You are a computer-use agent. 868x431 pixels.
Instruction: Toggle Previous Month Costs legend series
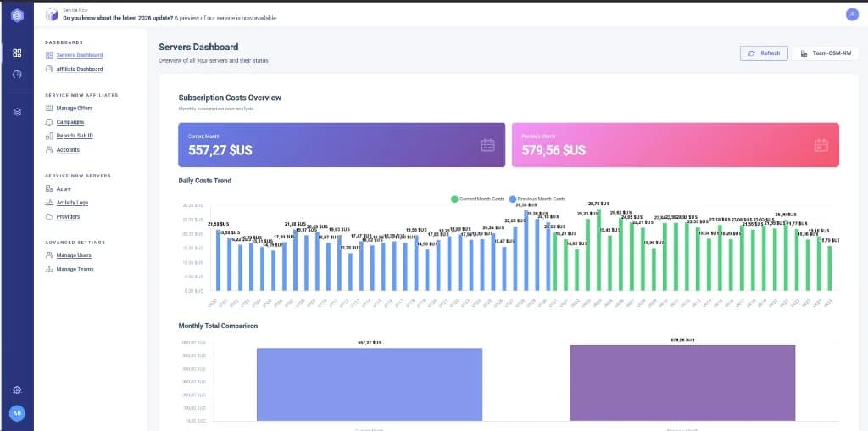click(538, 199)
